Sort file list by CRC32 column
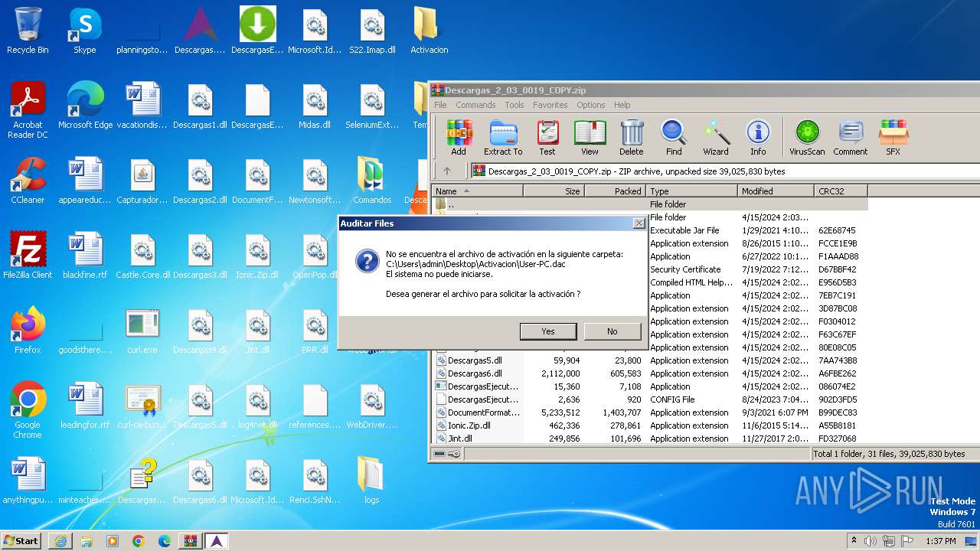Viewport: 980px width, 551px height. coord(841,191)
